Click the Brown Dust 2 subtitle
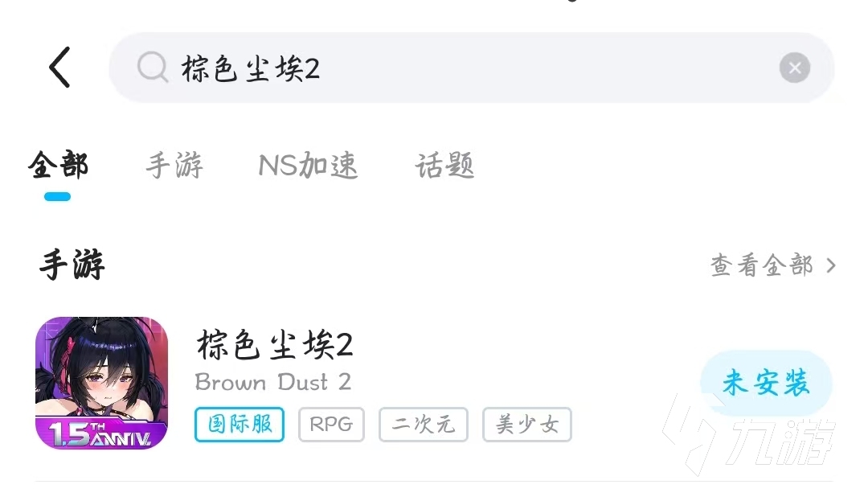868x501 pixels. pos(273,382)
